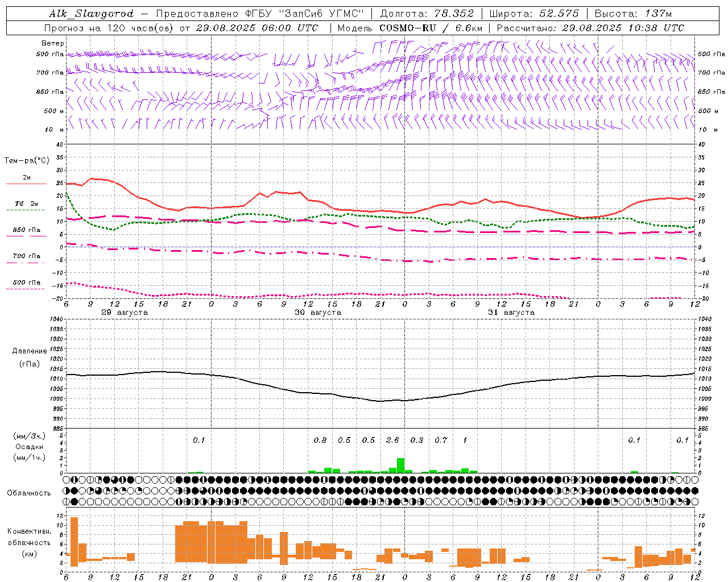The width and height of the screenshot is (728, 582).
Task: Click the red line sample under '2м' legend
Action: tap(26, 184)
